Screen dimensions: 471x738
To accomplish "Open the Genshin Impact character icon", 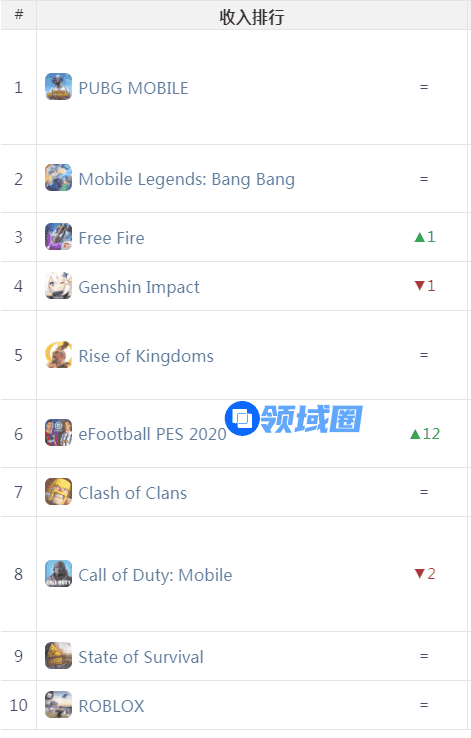I will point(58,285).
